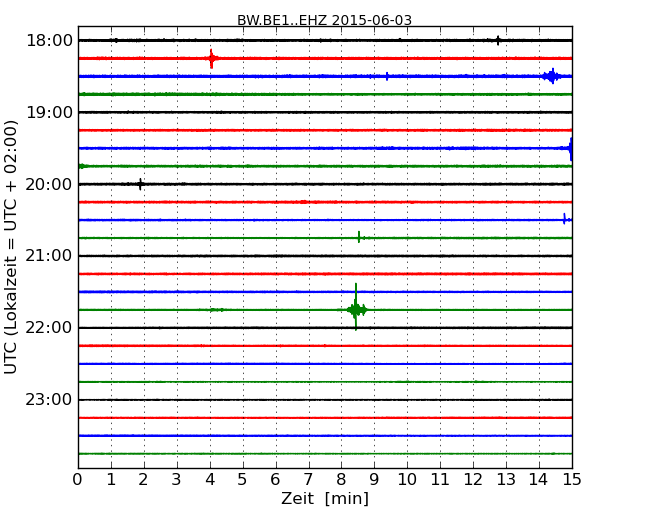Viewport: 650px width, 520px height.
Task: Select the 19:00 time label
Action: (49, 112)
